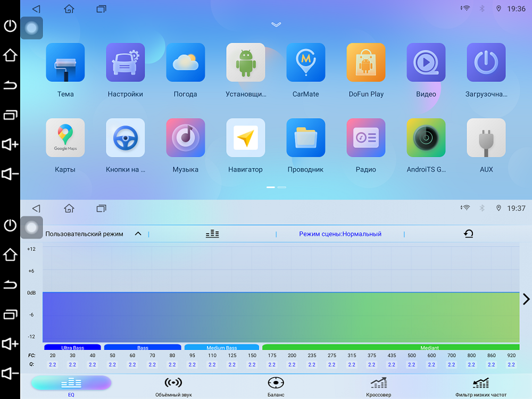Go to the Кроссовер tab
This screenshot has height=399, width=532.
[x=378, y=386]
